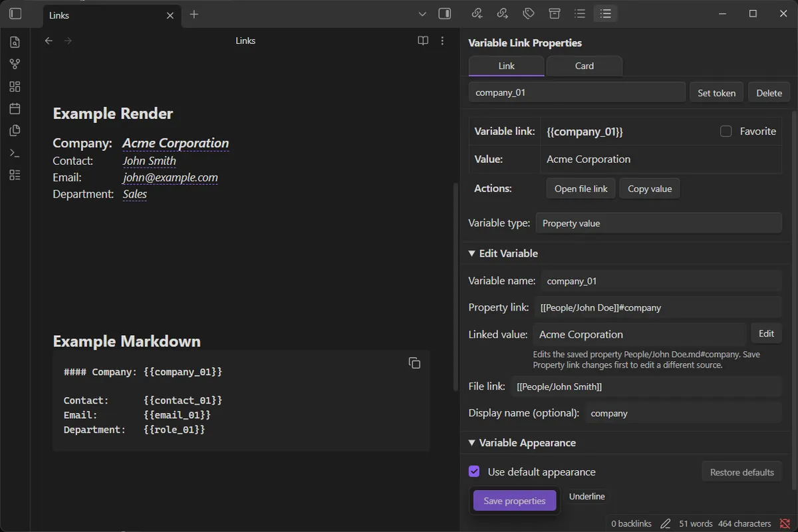Click Save properties button
This screenshot has width=798, height=532.
point(515,501)
